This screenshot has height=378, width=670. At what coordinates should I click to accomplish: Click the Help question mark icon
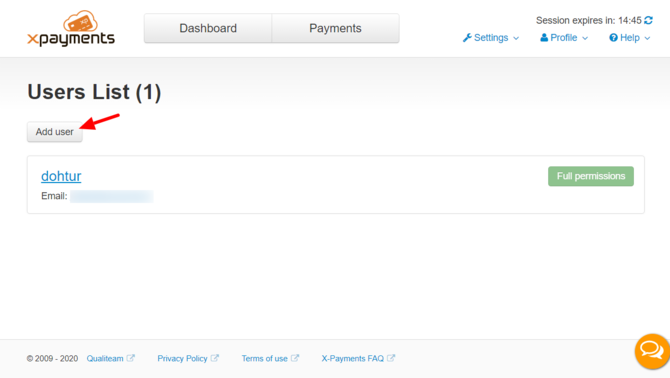tap(613, 38)
